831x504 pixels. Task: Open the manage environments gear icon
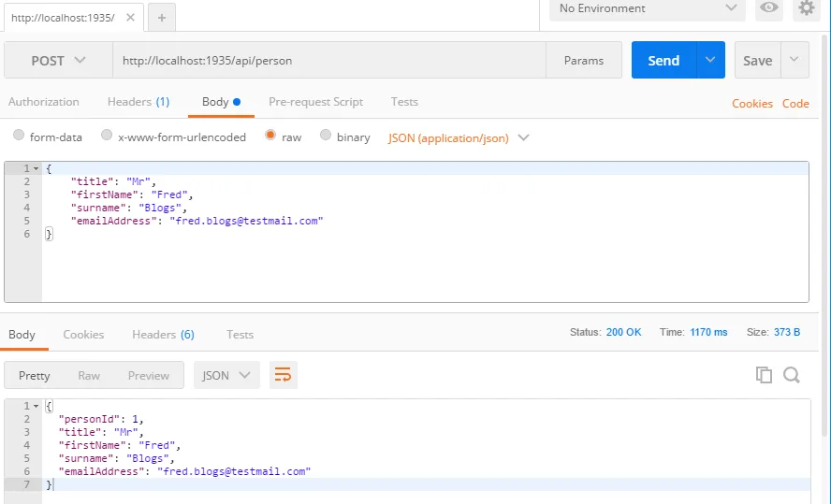(806, 8)
